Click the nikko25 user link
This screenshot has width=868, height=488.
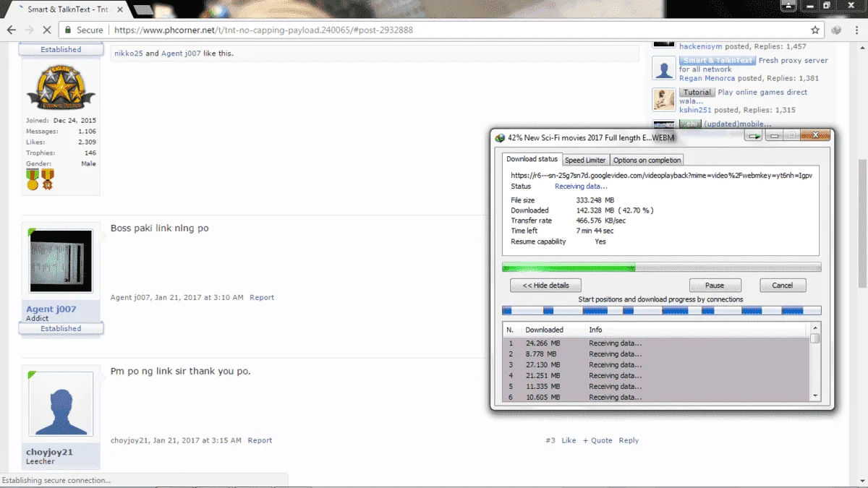click(x=129, y=53)
